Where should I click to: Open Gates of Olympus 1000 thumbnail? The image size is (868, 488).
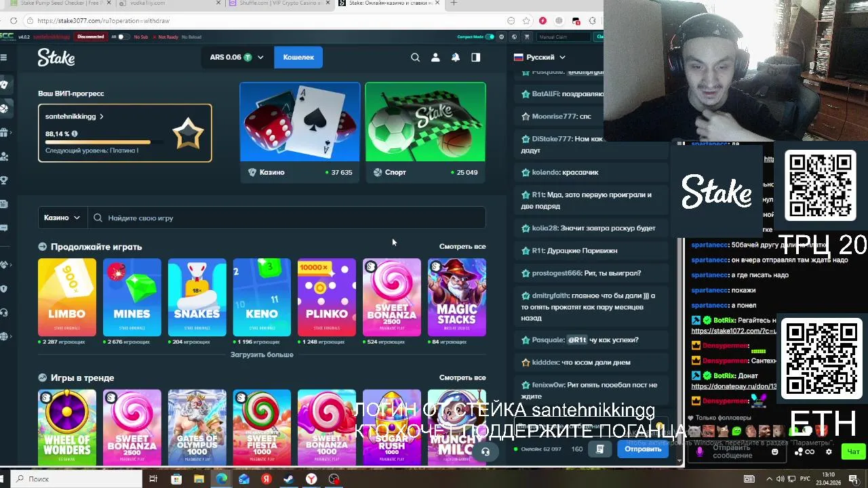(x=197, y=427)
